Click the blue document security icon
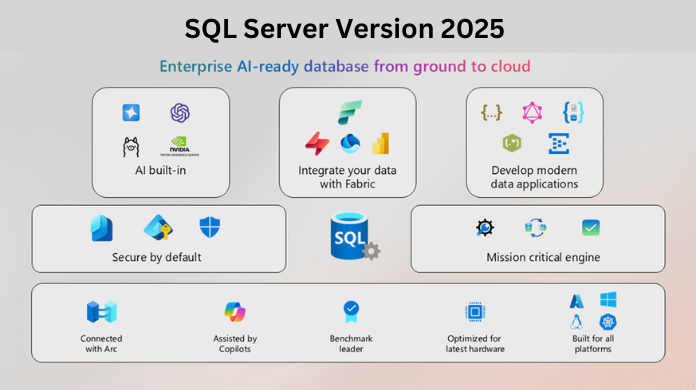 click(102, 228)
